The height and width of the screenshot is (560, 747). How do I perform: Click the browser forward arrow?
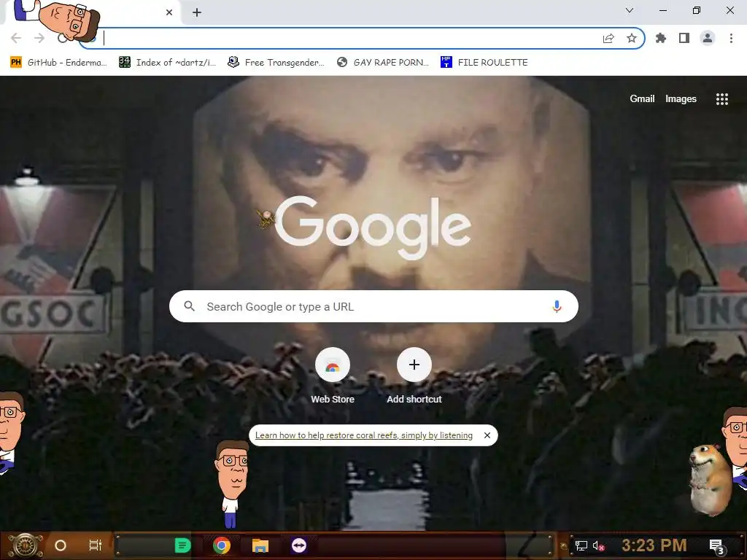tap(39, 38)
